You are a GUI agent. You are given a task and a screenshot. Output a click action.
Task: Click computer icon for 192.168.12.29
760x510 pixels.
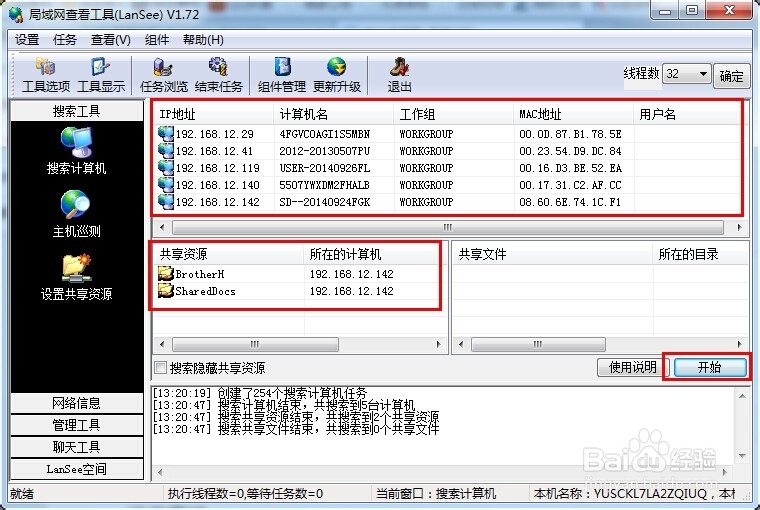166,134
